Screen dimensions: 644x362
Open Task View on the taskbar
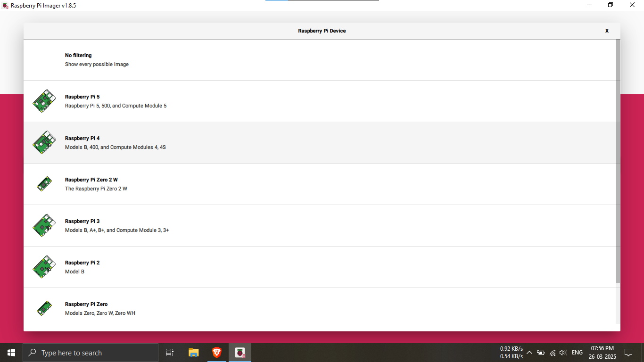click(x=170, y=353)
